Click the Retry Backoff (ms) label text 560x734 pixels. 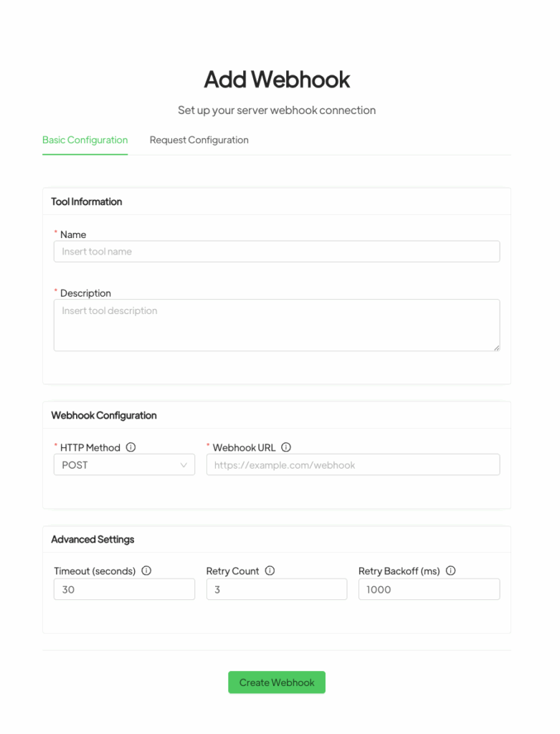click(x=399, y=571)
